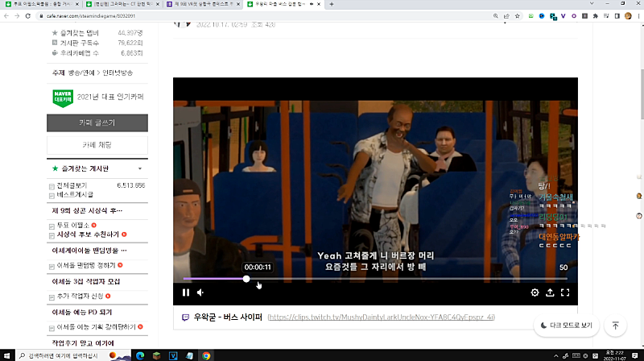Screen dimensions: 644x361
Task: Open the Windows notification center icon
Action: pos(635,355)
